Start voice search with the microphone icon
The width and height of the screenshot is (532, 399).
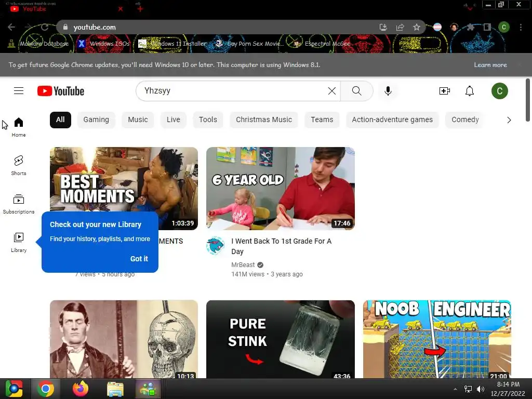388,91
